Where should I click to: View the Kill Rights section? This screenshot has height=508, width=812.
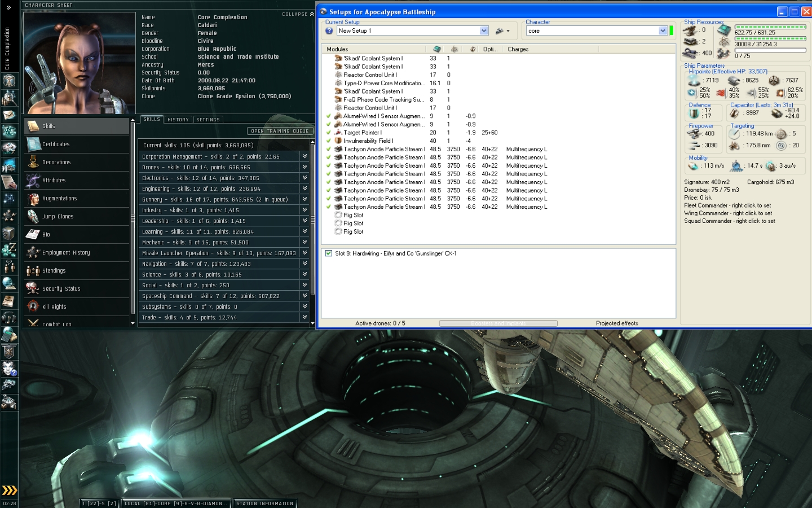click(x=54, y=307)
